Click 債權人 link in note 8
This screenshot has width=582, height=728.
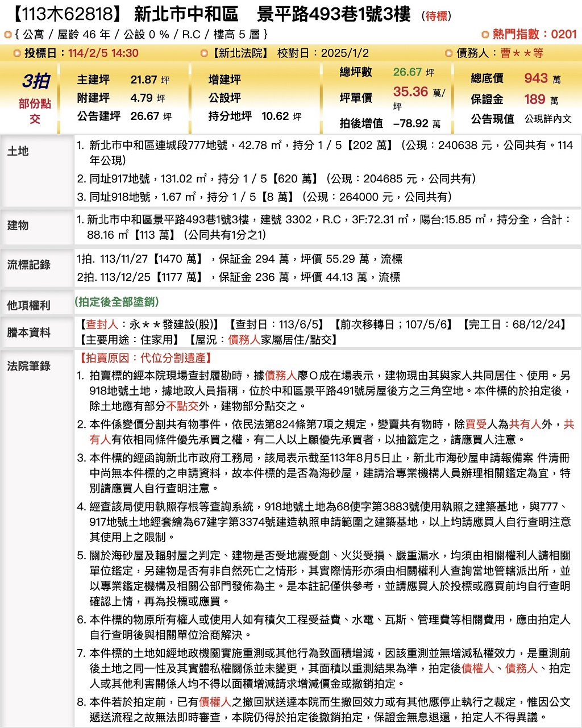pos(214,702)
